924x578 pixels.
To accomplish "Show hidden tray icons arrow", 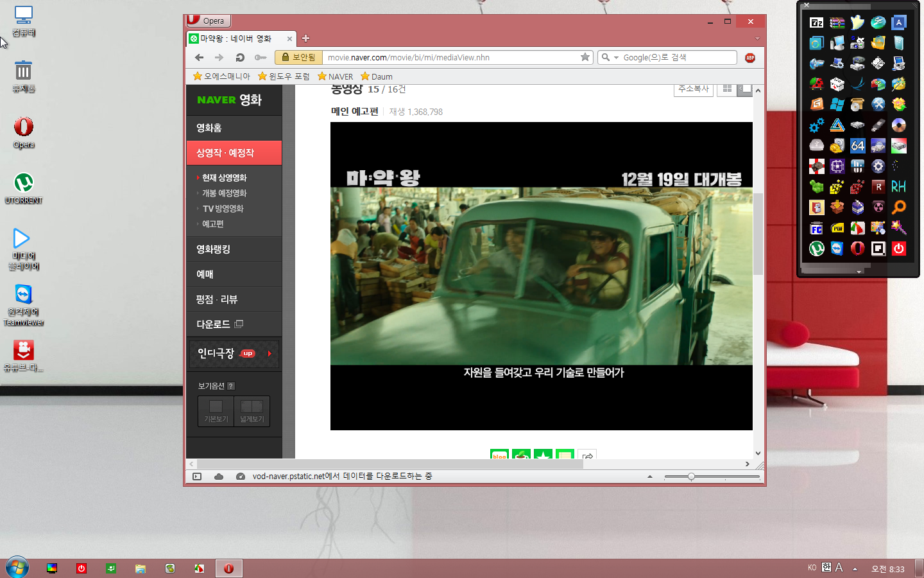I will click(855, 568).
